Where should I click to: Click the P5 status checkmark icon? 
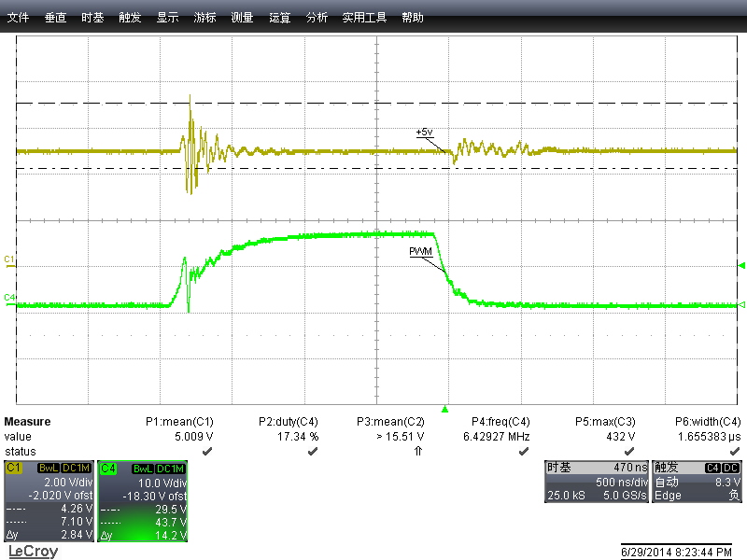point(629,452)
